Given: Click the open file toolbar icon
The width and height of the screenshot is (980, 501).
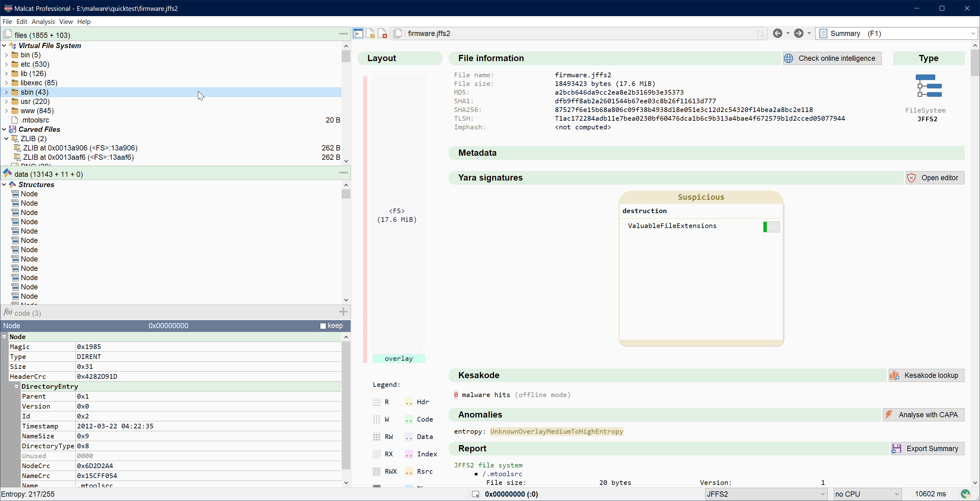Looking at the screenshot, I should [x=370, y=34].
